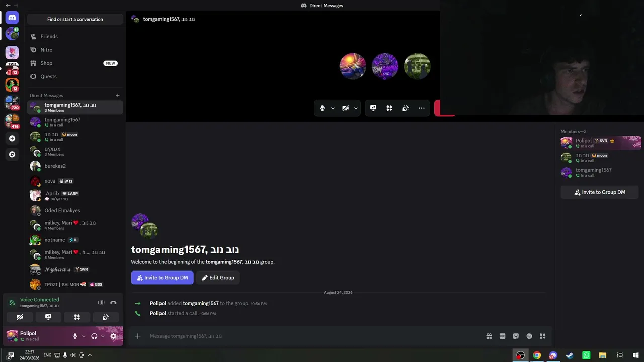Open WhatsApp from the taskbar
Viewport: 644px width, 362px height.
[586, 355]
